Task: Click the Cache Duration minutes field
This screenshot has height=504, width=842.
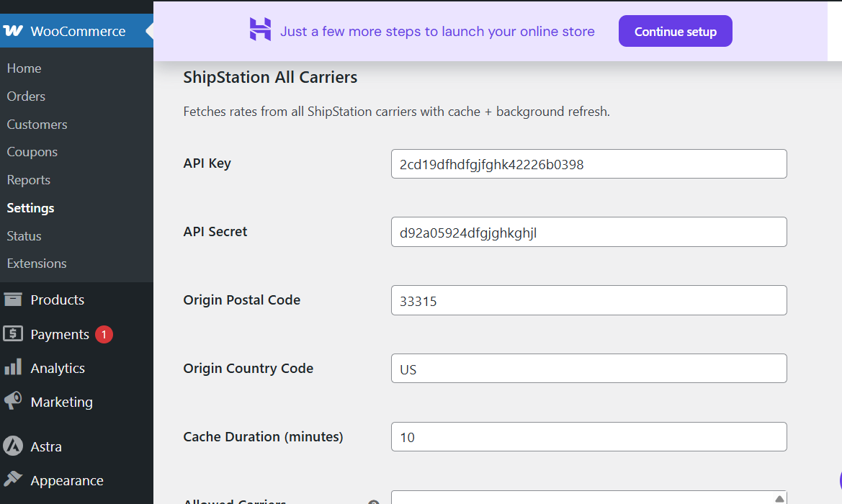Action: (x=588, y=437)
